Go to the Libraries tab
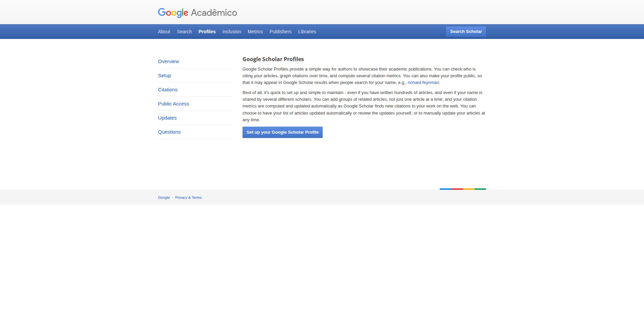The image size is (644, 315). coord(307,32)
